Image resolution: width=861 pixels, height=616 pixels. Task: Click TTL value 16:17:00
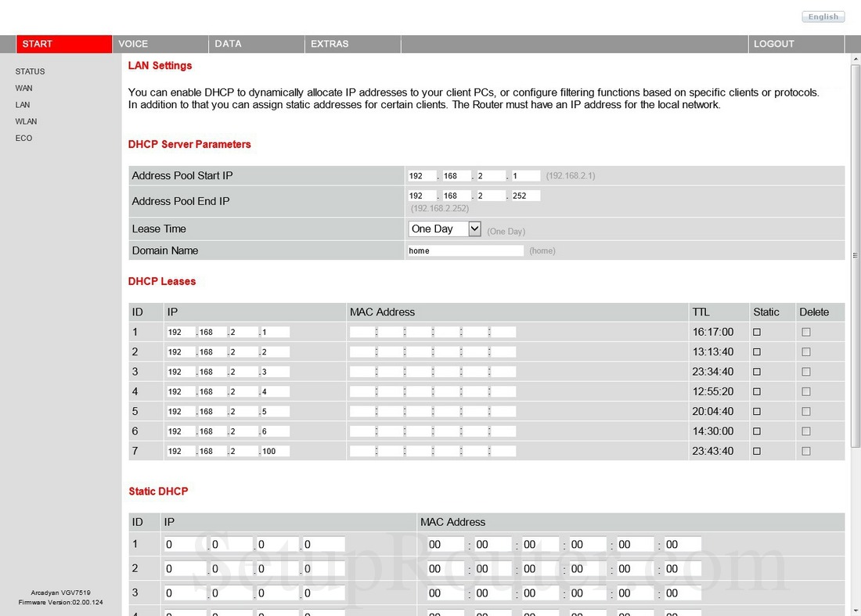coord(713,332)
